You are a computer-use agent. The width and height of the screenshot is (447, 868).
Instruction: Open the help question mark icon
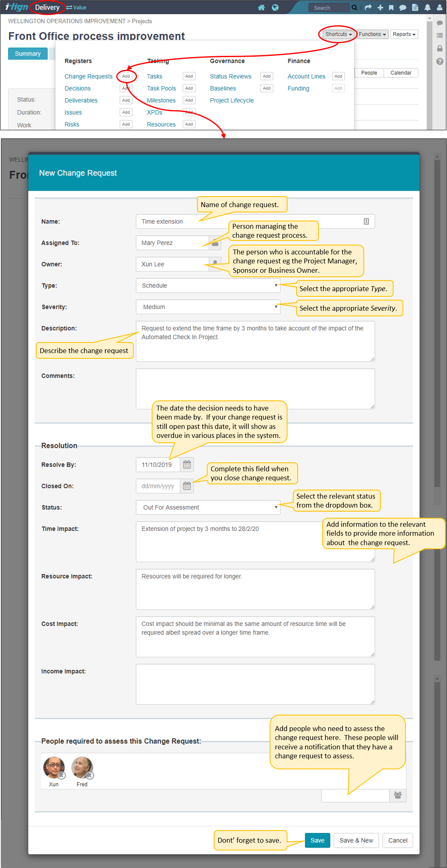click(440, 61)
